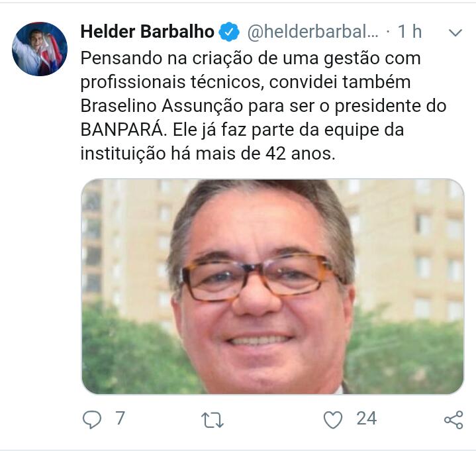Click the man's glasses in the photo

(258, 277)
